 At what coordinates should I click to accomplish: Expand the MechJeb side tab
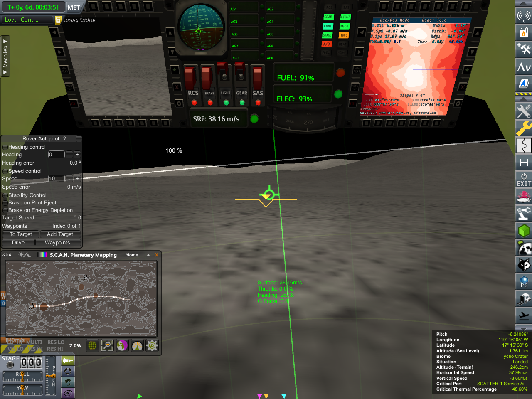pos(5,56)
